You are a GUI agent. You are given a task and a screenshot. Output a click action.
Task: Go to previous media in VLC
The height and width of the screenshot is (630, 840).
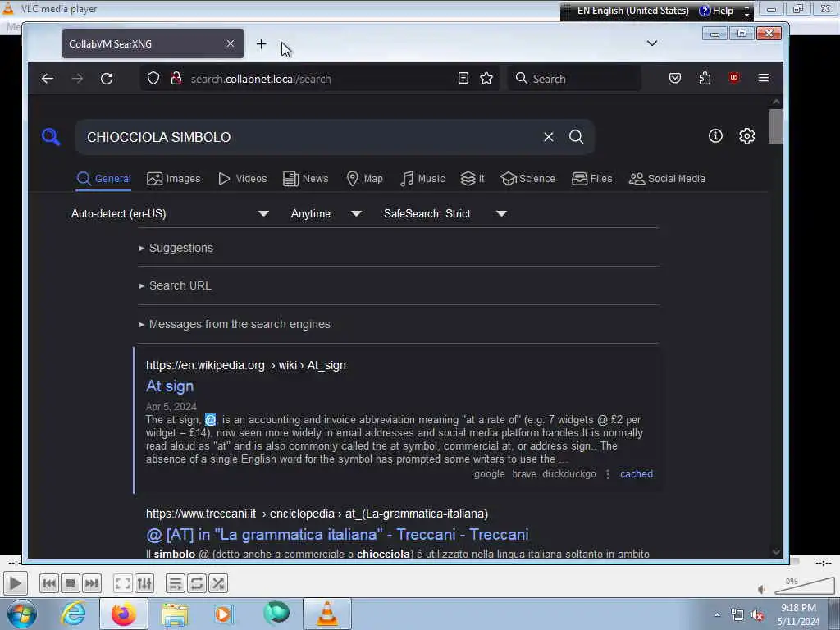(48, 583)
